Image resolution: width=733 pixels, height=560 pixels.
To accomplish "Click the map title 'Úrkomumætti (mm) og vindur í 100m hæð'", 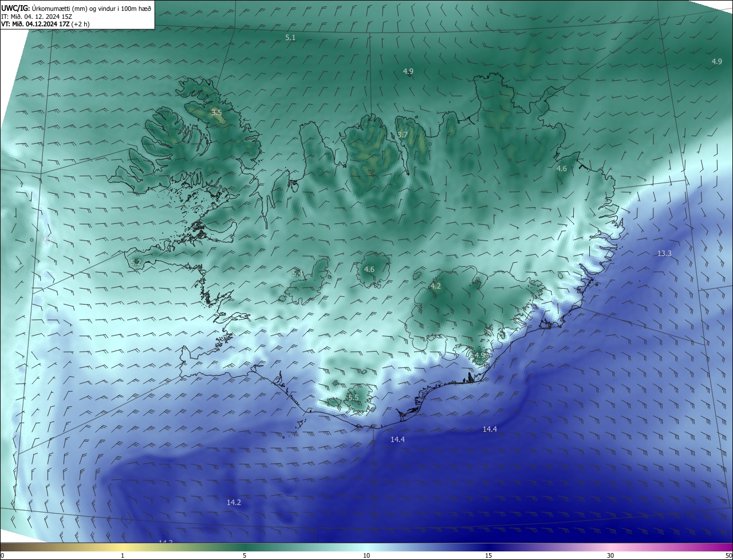I will pyautogui.click(x=91, y=7).
